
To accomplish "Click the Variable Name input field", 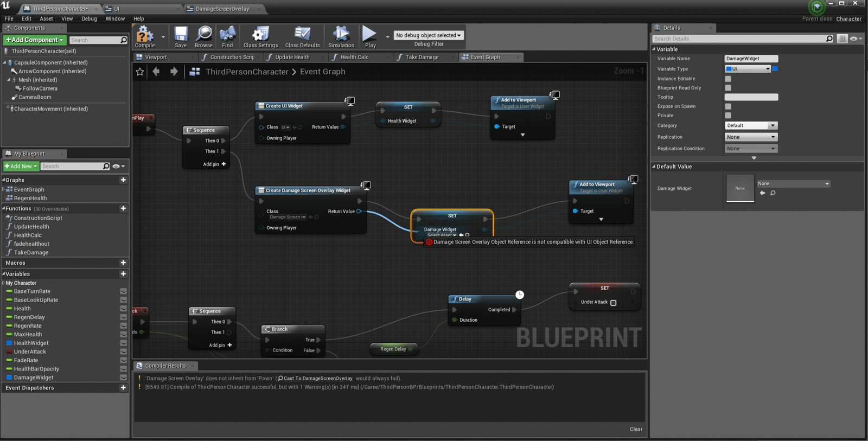I will pos(751,59).
